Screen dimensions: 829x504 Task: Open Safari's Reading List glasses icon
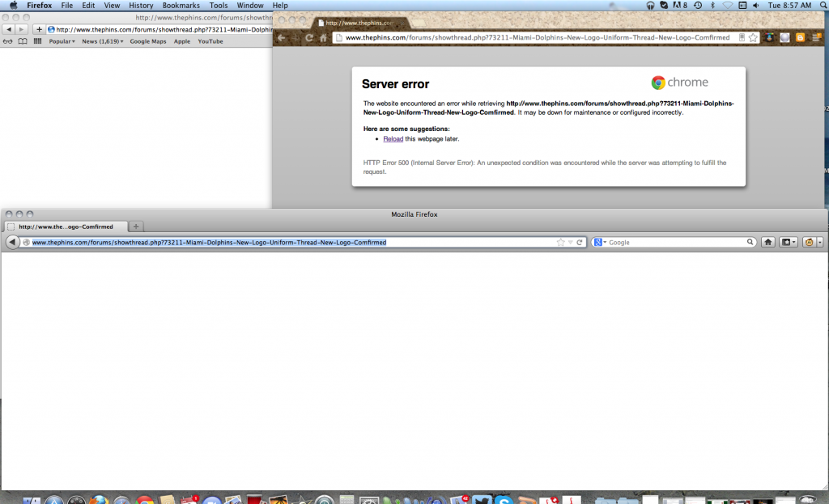7,41
